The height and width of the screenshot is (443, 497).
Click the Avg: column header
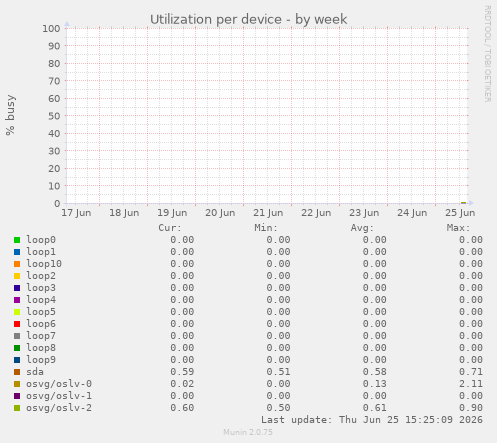362,228
